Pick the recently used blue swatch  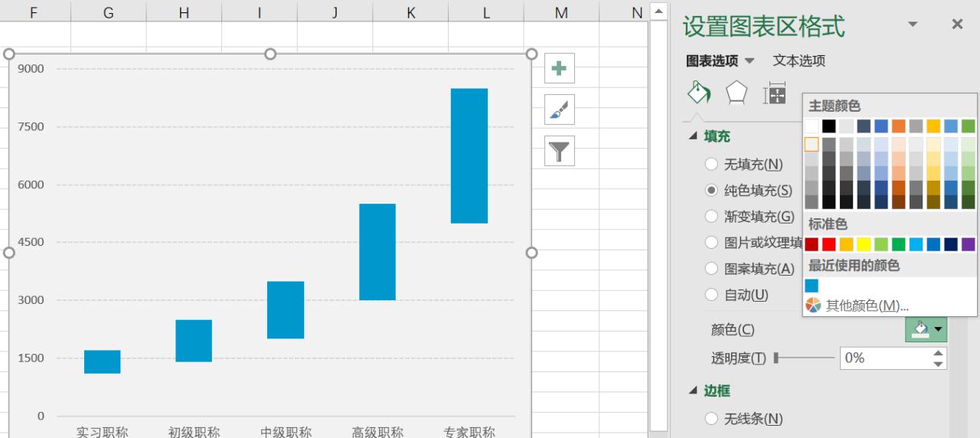pyautogui.click(x=812, y=286)
